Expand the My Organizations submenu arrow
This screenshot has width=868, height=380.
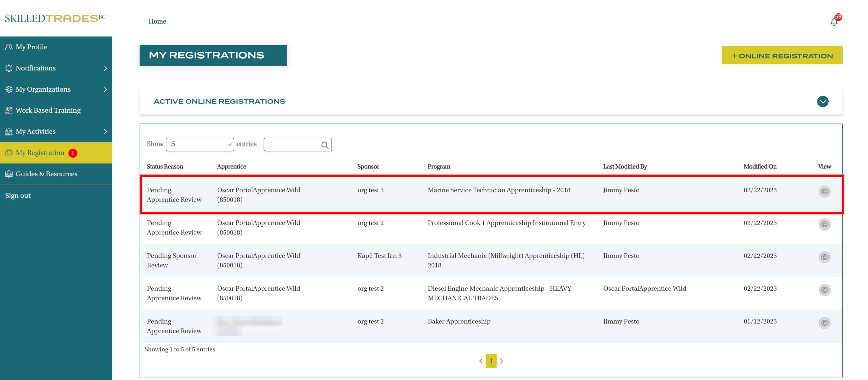(x=105, y=89)
